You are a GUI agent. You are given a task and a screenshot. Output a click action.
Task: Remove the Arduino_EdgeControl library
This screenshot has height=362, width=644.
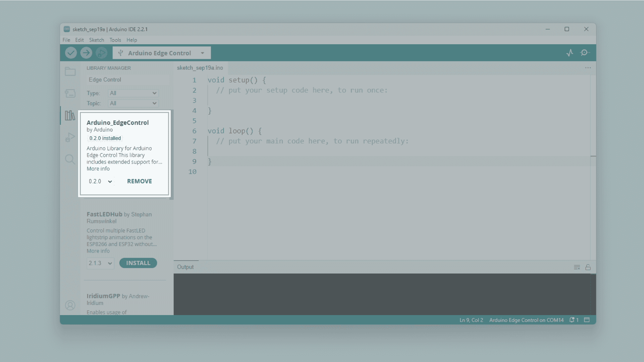[139, 181]
